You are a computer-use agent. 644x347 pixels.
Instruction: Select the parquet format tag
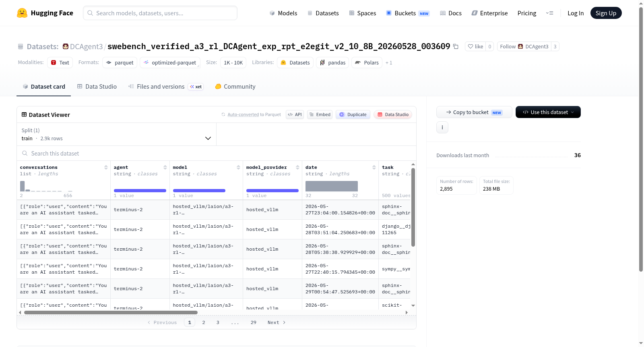120,62
